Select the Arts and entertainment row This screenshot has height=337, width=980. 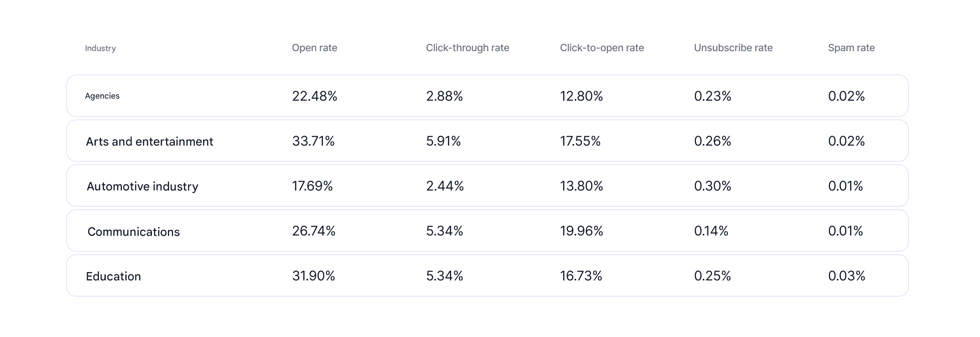click(488, 141)
